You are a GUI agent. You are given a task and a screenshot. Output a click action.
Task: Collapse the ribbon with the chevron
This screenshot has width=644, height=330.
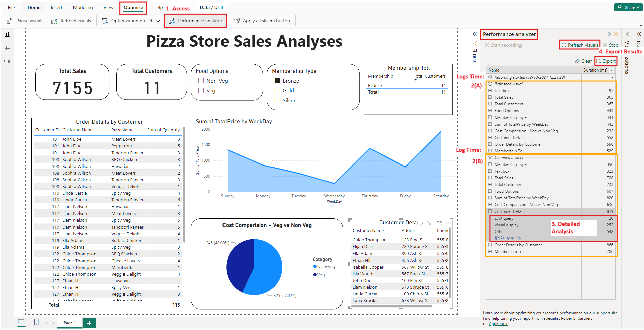[641, 25]
